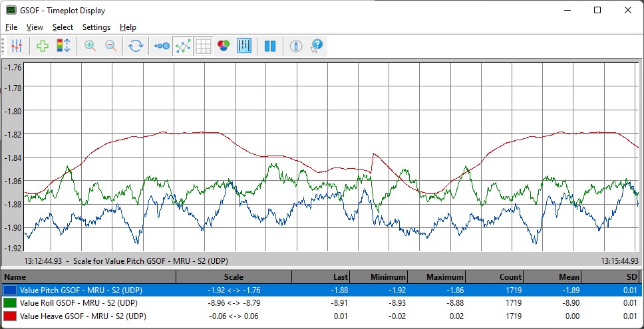Screen dimensions: 644x329
Task: Click the green plus add-series icon
Action: pos(43,46)
